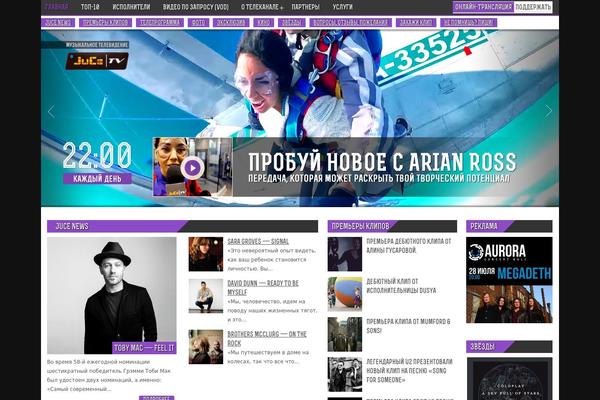Open U2 clip thumbnail
Image resolution: width=600 pixels, height=400 pixels.
(345, 374)
